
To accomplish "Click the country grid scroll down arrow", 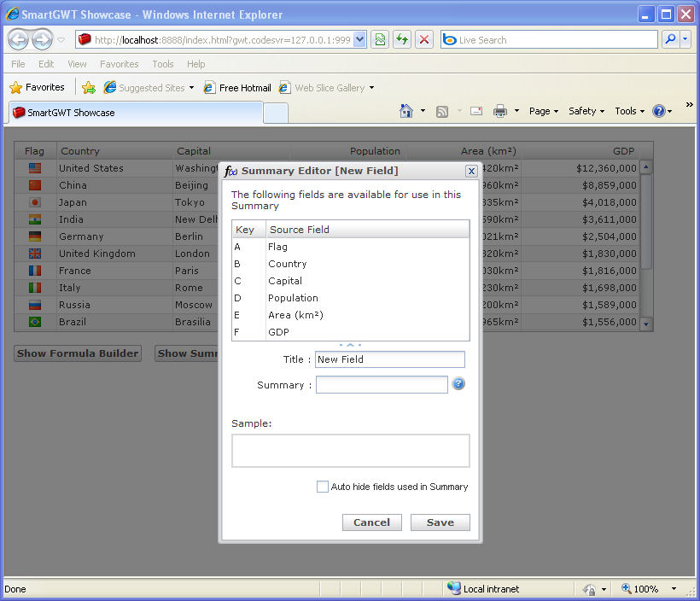I will [x=646, y=324].
